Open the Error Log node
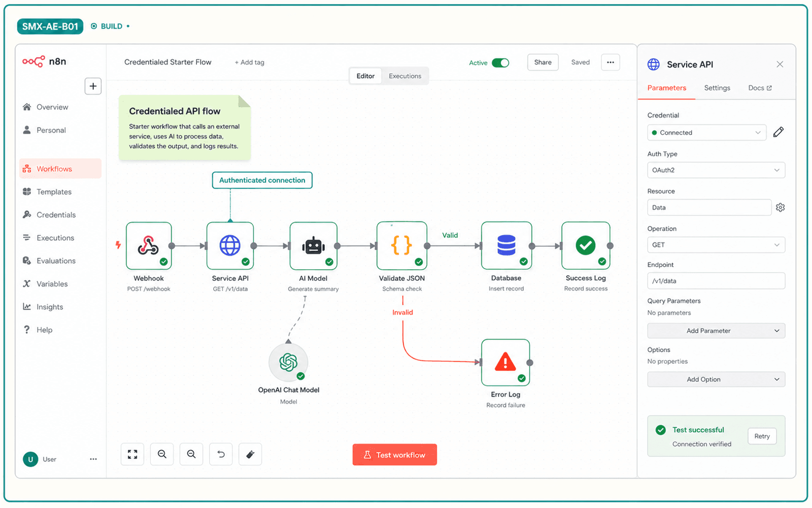This screenshot has width=812, height=508. point(505,363)
